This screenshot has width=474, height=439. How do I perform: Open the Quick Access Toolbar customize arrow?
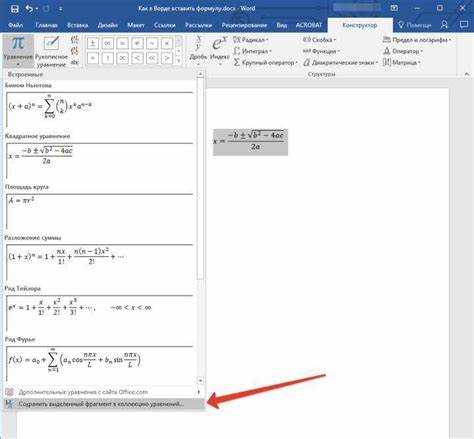pyautogui.click(x=60, y=9)
